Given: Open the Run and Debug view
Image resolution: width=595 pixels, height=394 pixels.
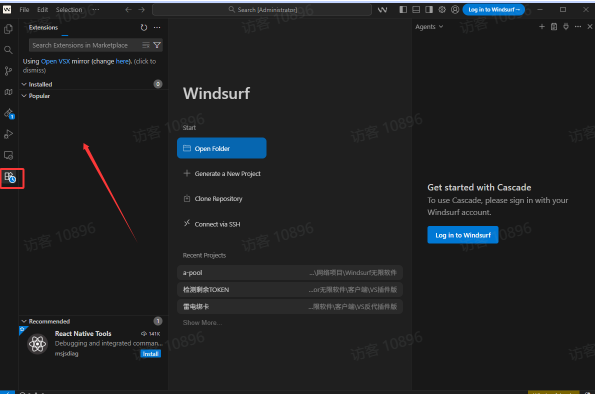Looking at the screenshot, I should tap(8, 134).
